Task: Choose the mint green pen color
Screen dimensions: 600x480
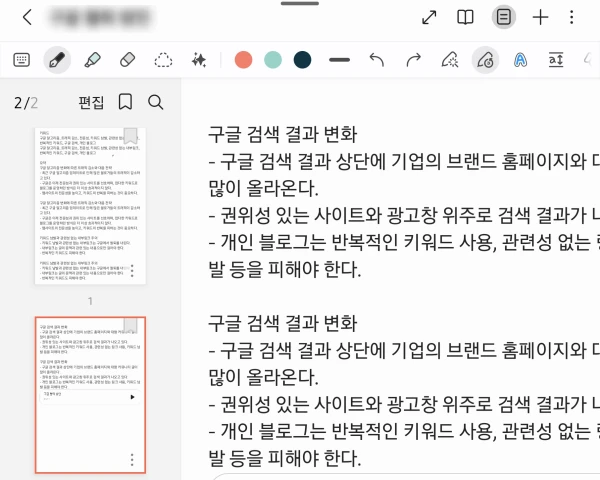Action: click(x=273, y=60)
